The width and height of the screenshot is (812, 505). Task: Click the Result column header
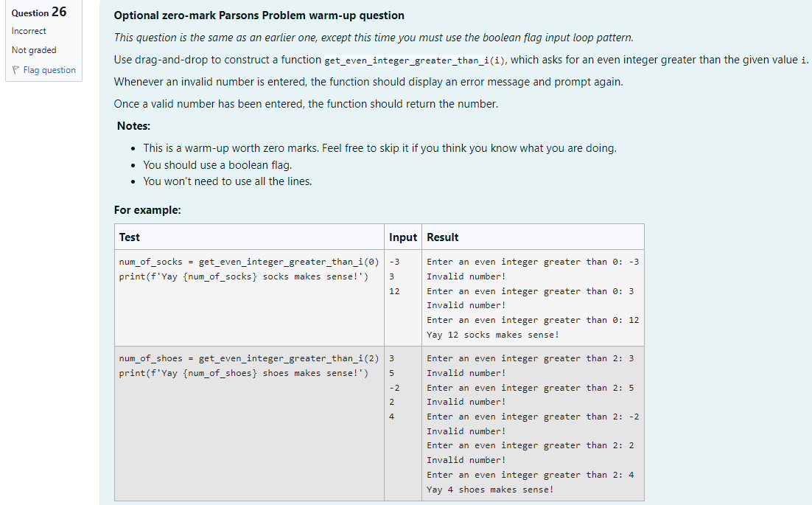click(x=441, y=237)
